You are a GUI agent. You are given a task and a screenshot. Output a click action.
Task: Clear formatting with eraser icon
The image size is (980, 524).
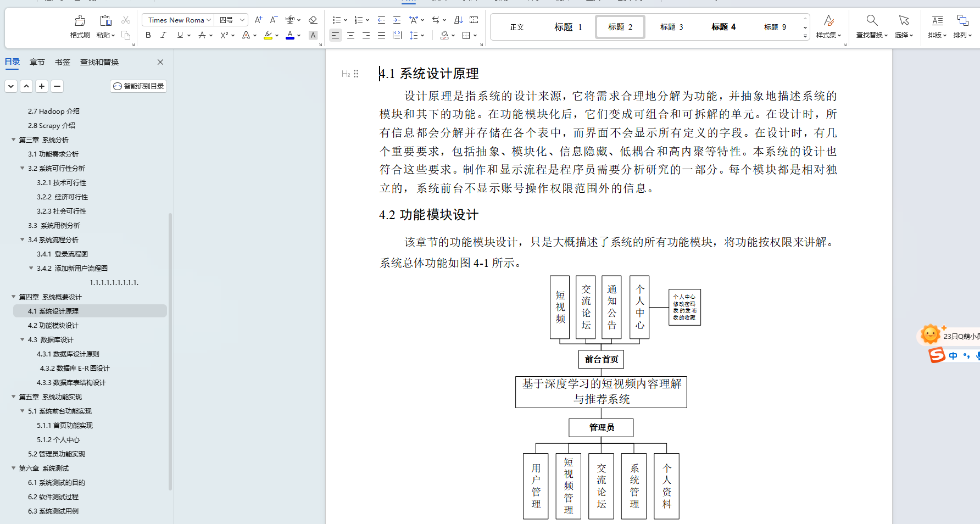click(x=313, y=20)
